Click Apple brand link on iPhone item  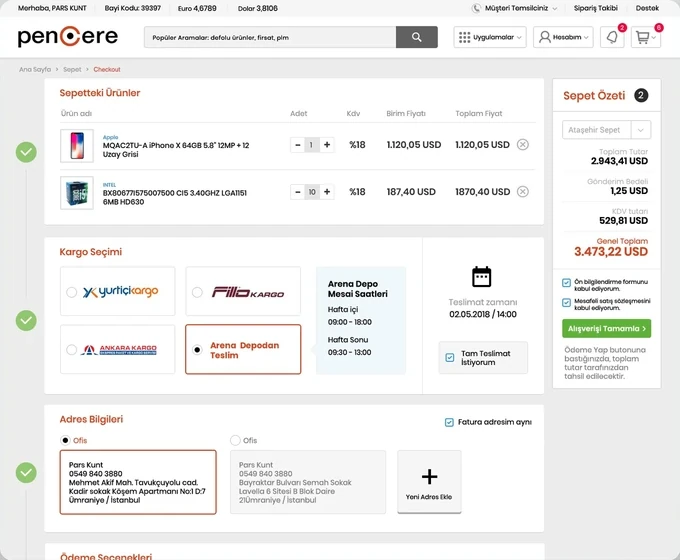pyautogui.click(x=110, y=137)
